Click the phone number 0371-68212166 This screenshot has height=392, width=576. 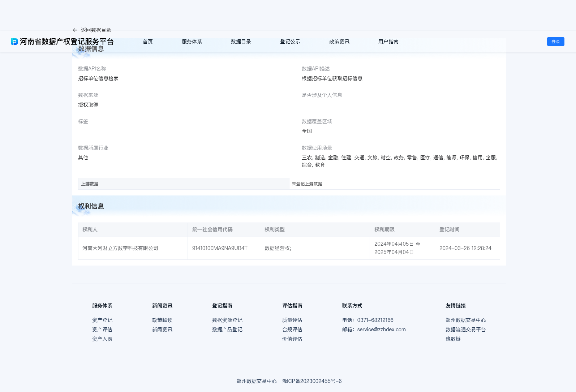pos(375,320)
